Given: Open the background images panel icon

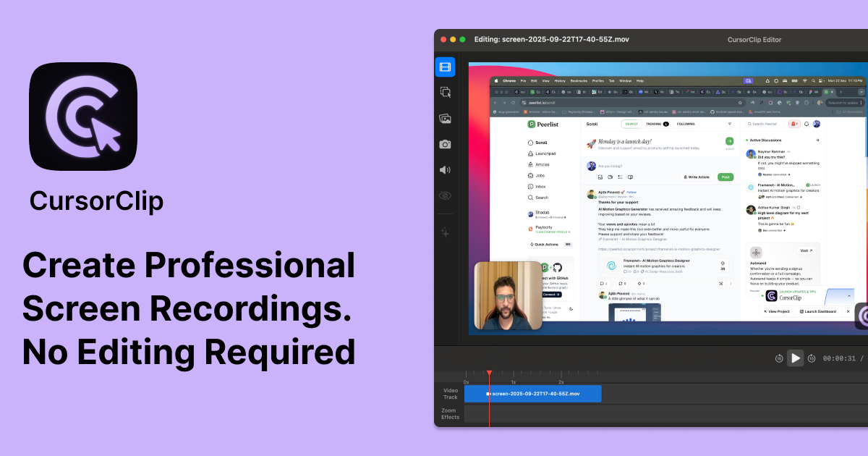Looking at the screenshot, I should pos(445,118).
